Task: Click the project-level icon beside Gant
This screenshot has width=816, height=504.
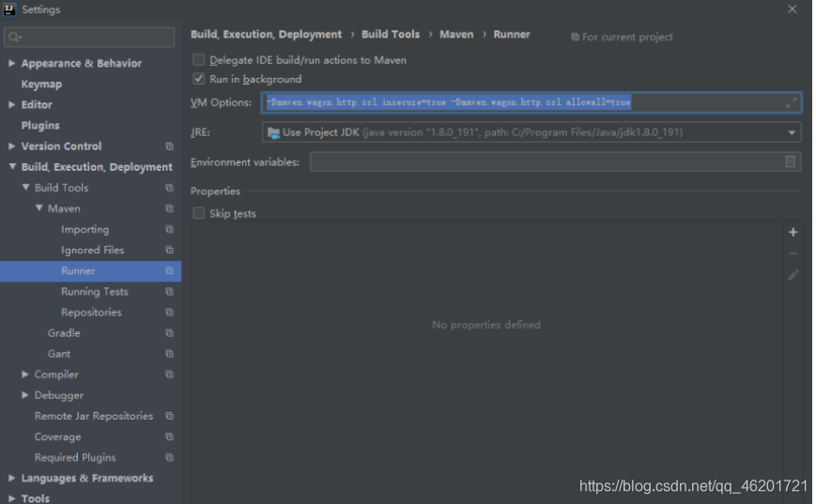Action: pyautogui.click(x=169, y=354)
